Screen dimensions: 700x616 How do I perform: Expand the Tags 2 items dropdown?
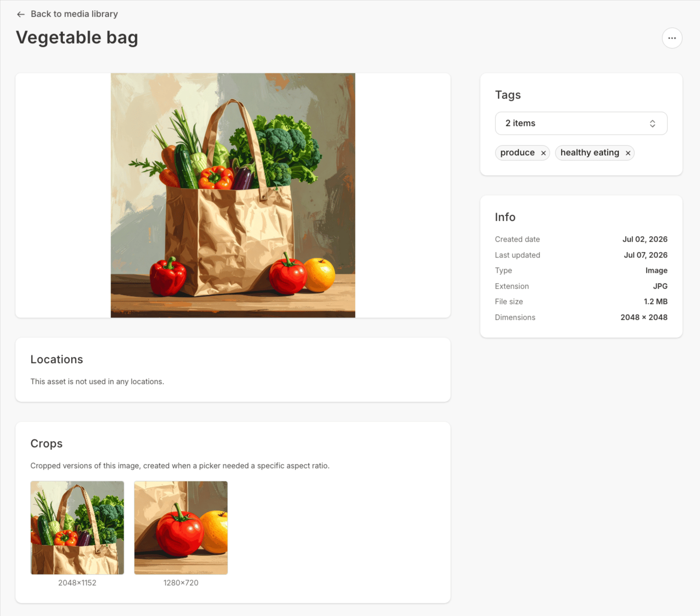click(x=581, y=123)
